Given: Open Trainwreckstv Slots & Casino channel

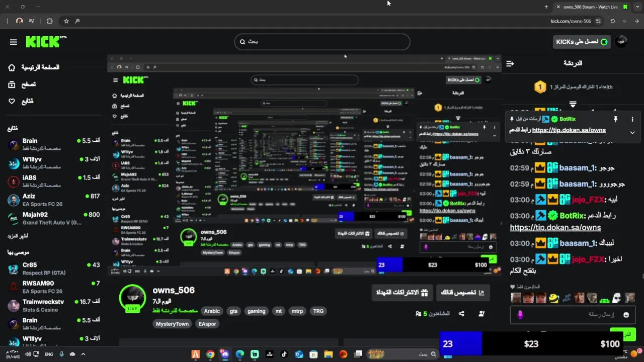Looking at the screenshot, I should coord(54,305).
